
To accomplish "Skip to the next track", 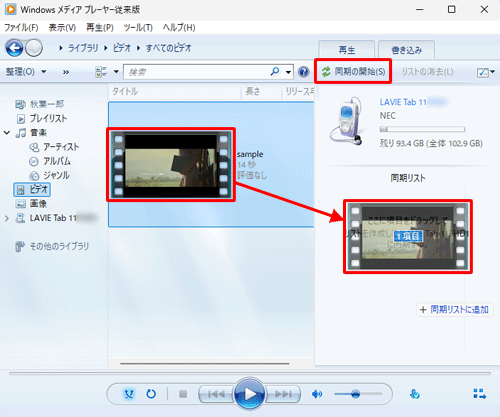I will pos(283,394).
